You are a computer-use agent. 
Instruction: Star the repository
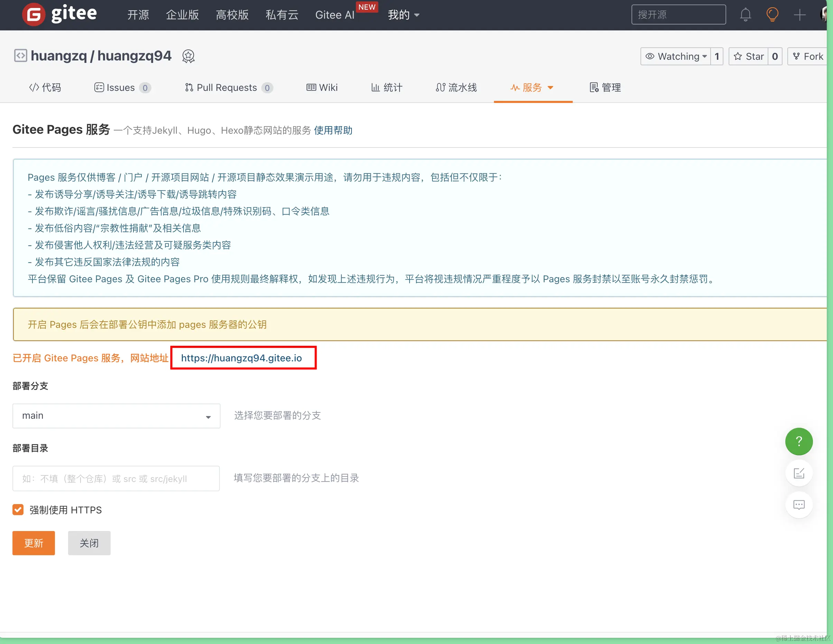[x=748, y=56]
